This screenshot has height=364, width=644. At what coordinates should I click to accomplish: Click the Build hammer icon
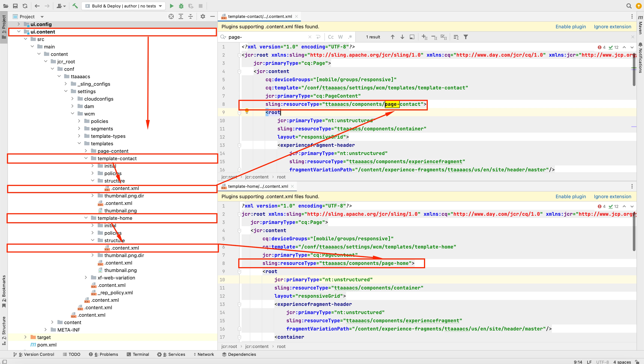[75, 6]
